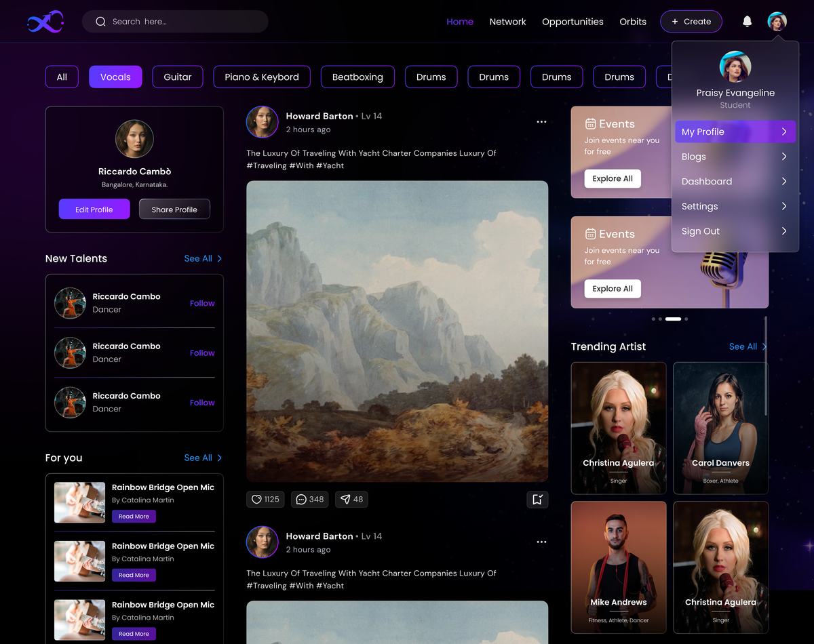This screenshot has height=644, width=814.
Task: Choose Sign Out in profile menu
Action: click(x=735, y=231)
